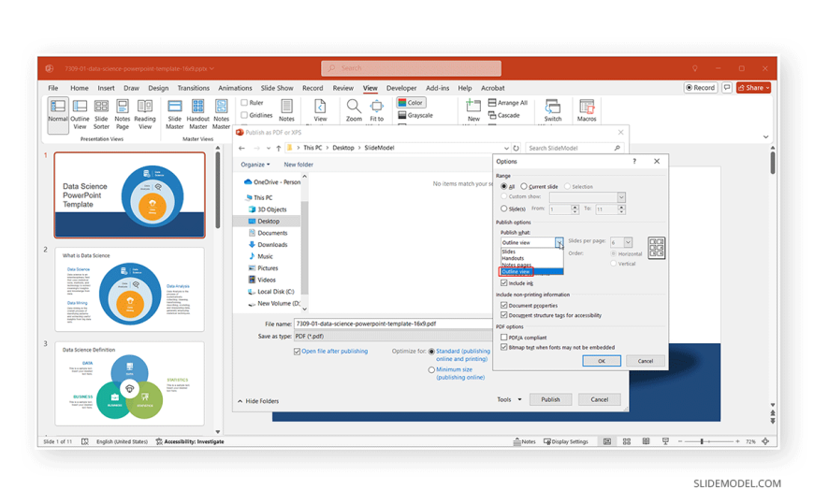Enable the Ruler checkbox
The width and height of the screenshot is (814, 504).
[244, 103]
